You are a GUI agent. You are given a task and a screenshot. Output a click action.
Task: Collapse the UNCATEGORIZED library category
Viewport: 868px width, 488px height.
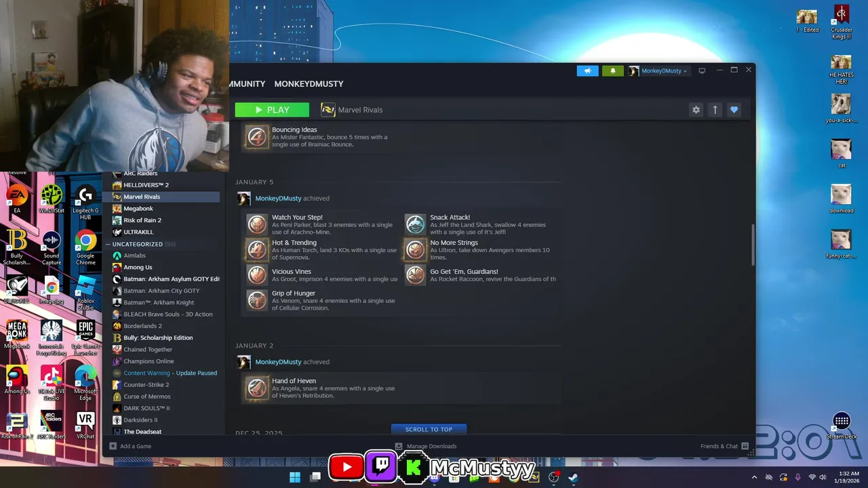(x=108, y=244)
